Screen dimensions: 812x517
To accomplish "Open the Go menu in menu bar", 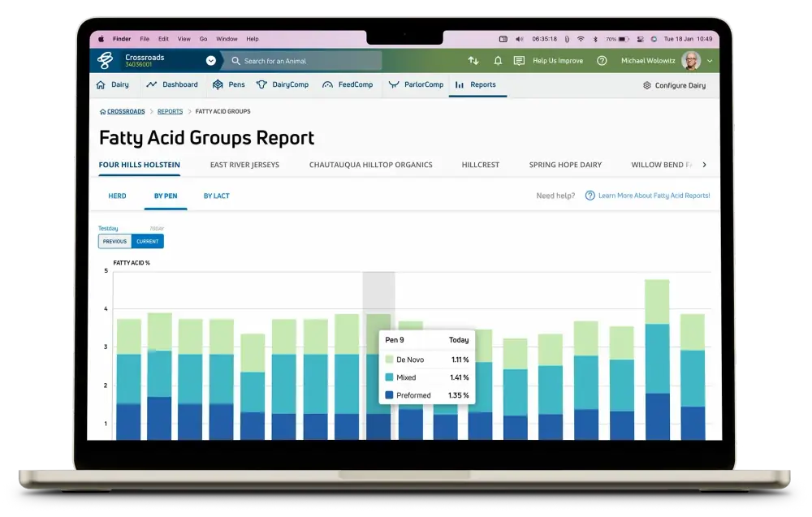I will coord(204,39).
